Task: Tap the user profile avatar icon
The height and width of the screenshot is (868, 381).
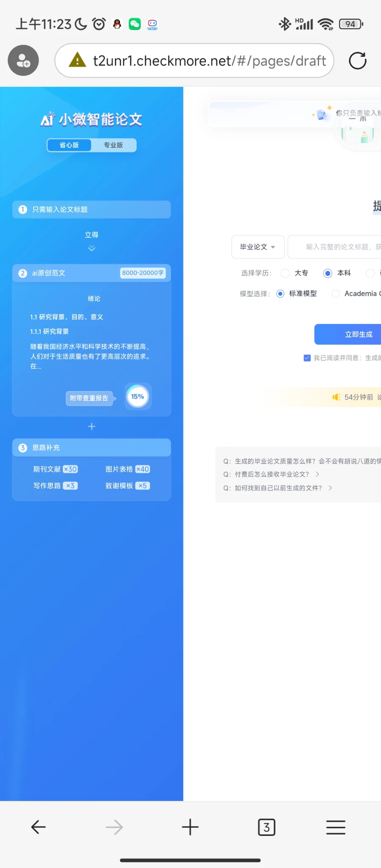Action: (23, 61)
